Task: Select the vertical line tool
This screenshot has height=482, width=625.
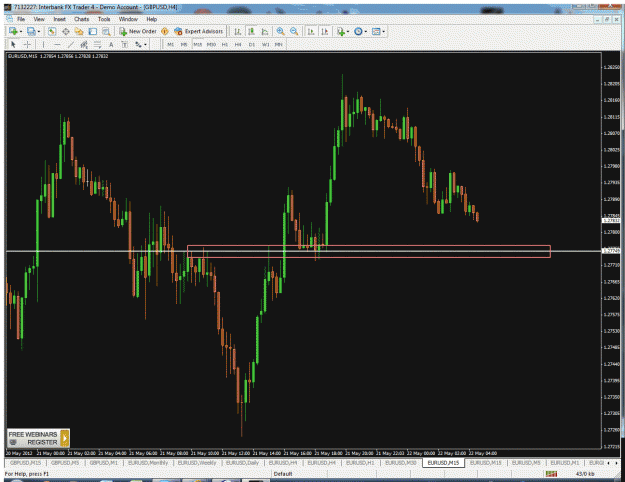Action: 43,44
